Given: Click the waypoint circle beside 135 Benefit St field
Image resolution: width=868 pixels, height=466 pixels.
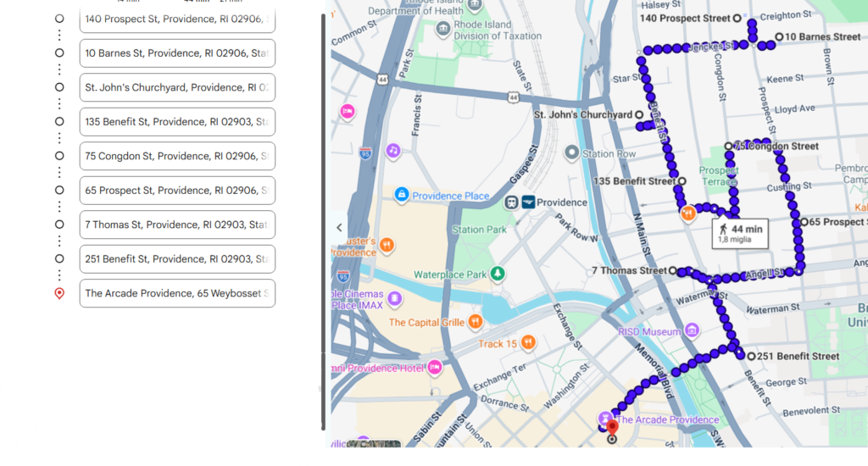Looking at the screenshot, I should pyautogui.click(x=59, y=122).
